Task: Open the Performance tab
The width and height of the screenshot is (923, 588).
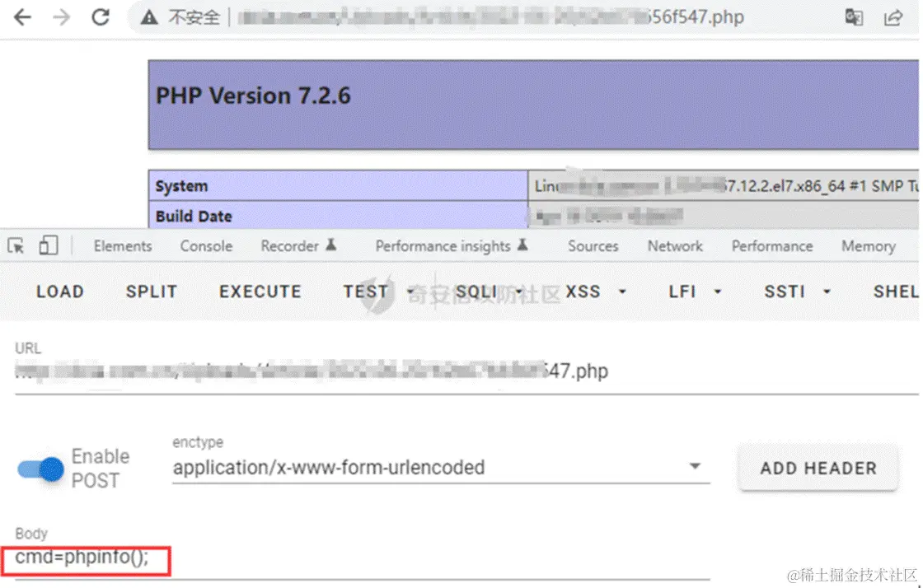Action: [772, 245]
